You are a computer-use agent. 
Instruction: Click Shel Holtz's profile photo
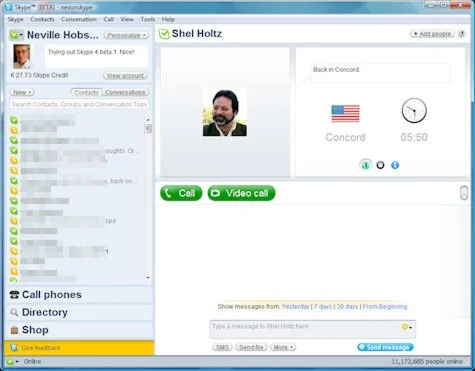coord(225,112)
